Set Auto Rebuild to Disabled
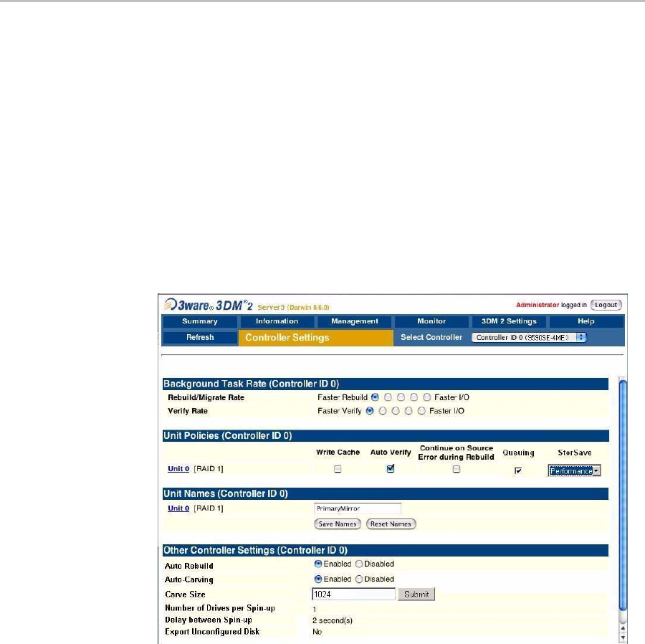This screenshot has width=645, height=644. coord(359,564)
